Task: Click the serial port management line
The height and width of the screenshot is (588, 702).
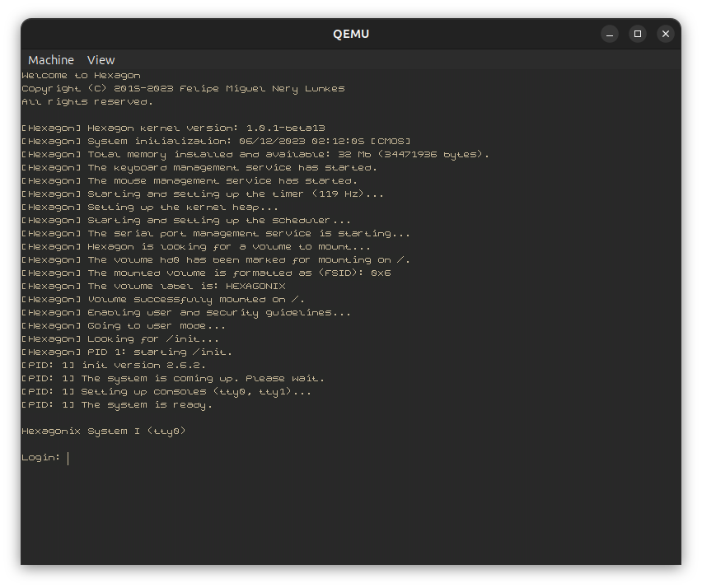Action: (x=216, y=234)
